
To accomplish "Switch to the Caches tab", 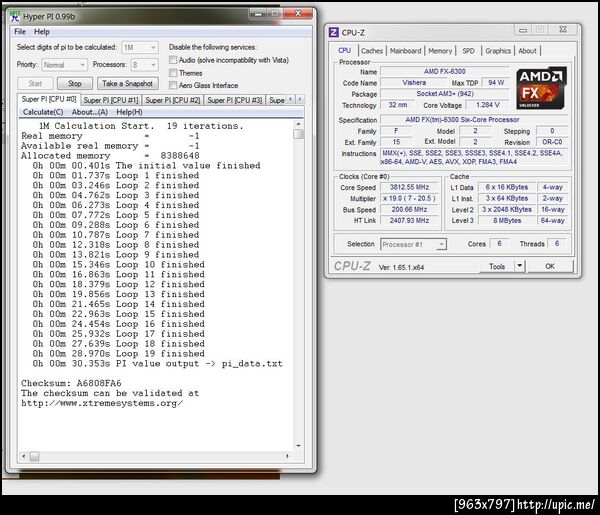I will [372, 51].
